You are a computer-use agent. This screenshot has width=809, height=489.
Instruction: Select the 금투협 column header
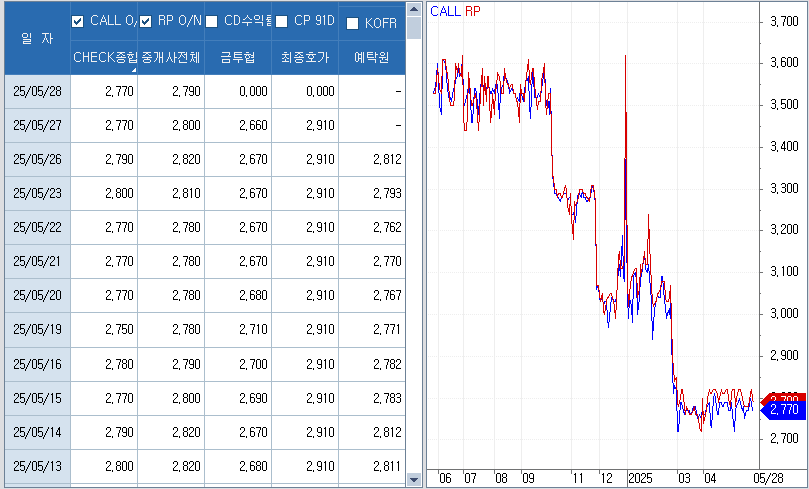pos(238,58)
